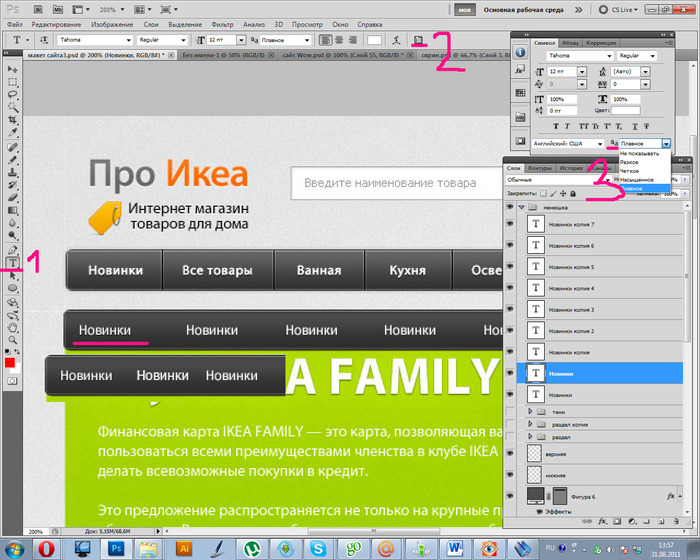Image resolution: width=700 pixels, height=560 pixels.
Task: Open the 'Слои' menu in menu bar
Action: pyautogui.click(x=151, y=24)
